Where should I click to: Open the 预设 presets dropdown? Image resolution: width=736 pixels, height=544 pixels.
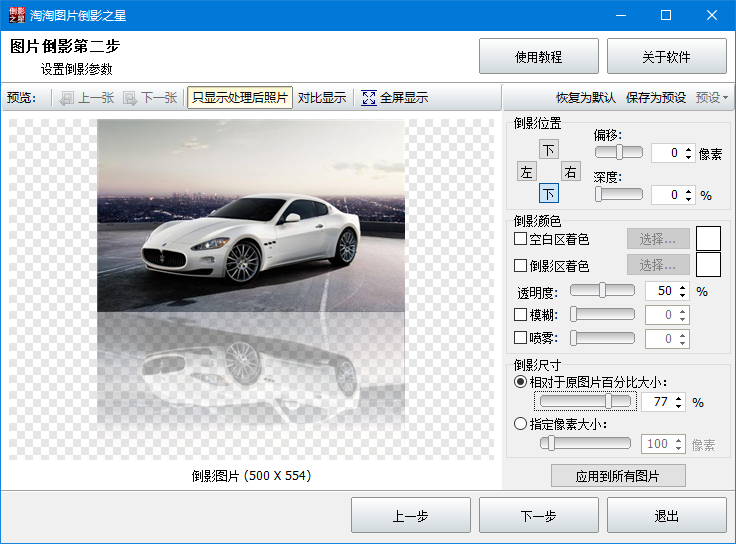(x=712, y=98)
